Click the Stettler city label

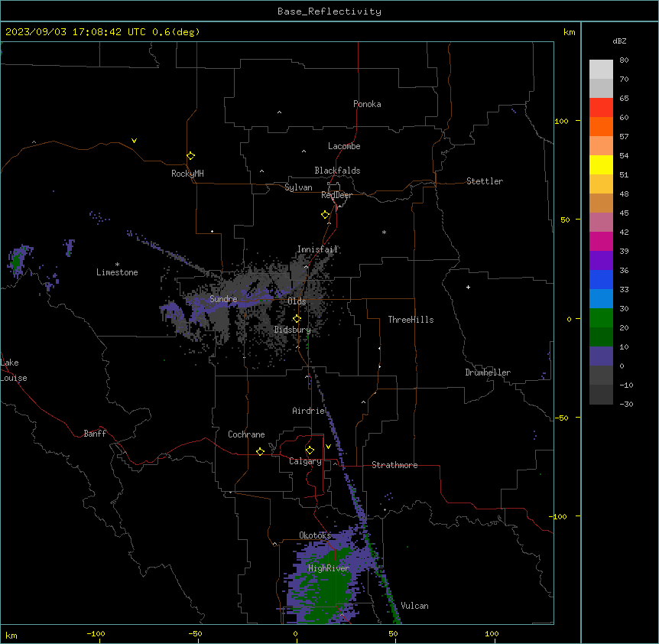click(485, 181)
